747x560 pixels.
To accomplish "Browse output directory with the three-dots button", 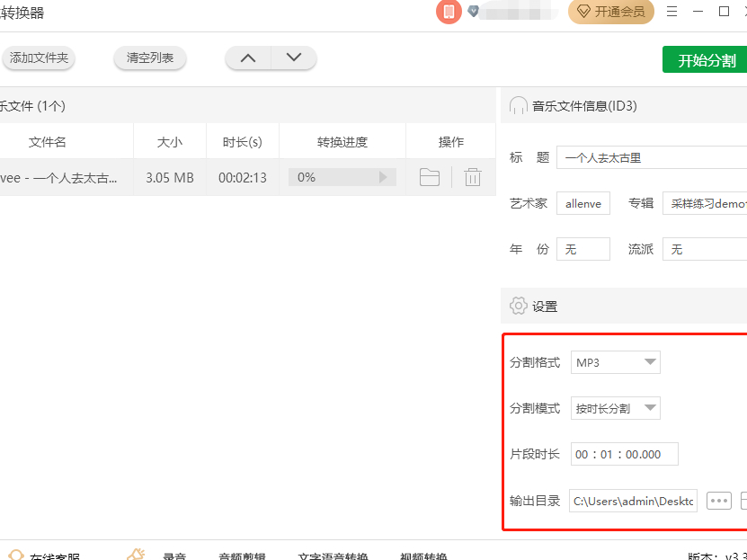I will [x=718, y=501].
